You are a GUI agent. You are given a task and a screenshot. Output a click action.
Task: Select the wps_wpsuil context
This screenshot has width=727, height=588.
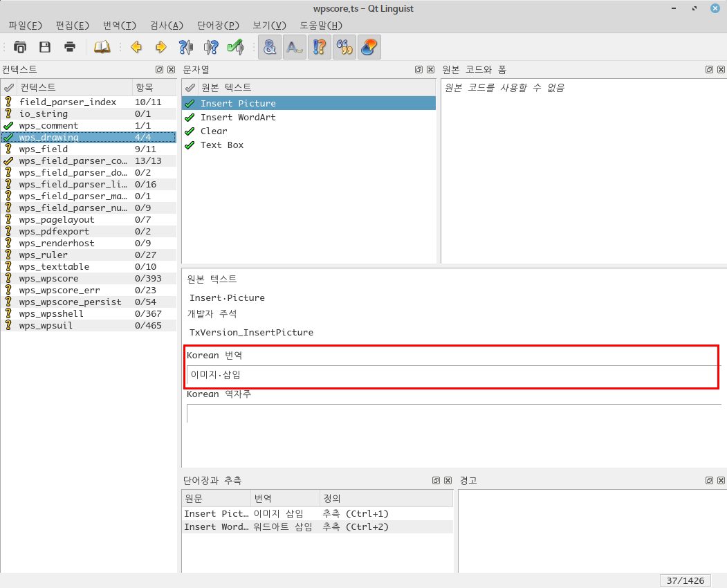click(89, 326)
